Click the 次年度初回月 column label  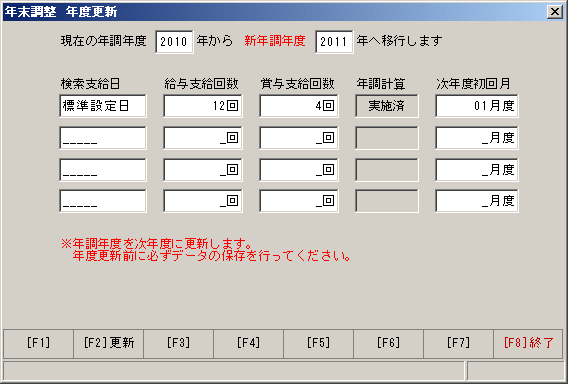click(473, 84)
